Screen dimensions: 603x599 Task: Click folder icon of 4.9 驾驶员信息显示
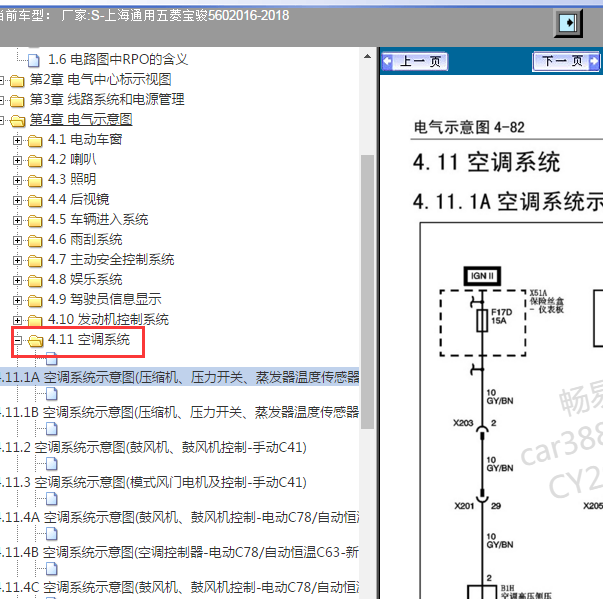pyautogui.click(x=35, y=300)
